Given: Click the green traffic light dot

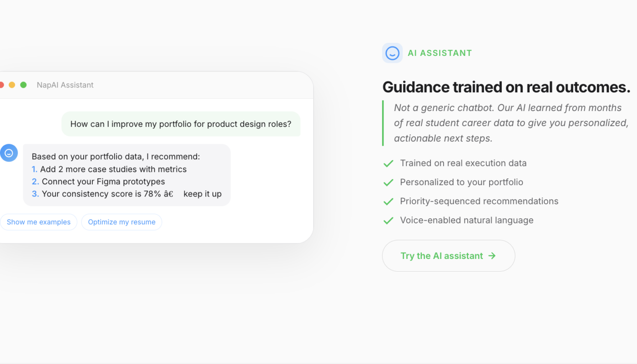Looking at the screenshot, I should coord(23,85).
